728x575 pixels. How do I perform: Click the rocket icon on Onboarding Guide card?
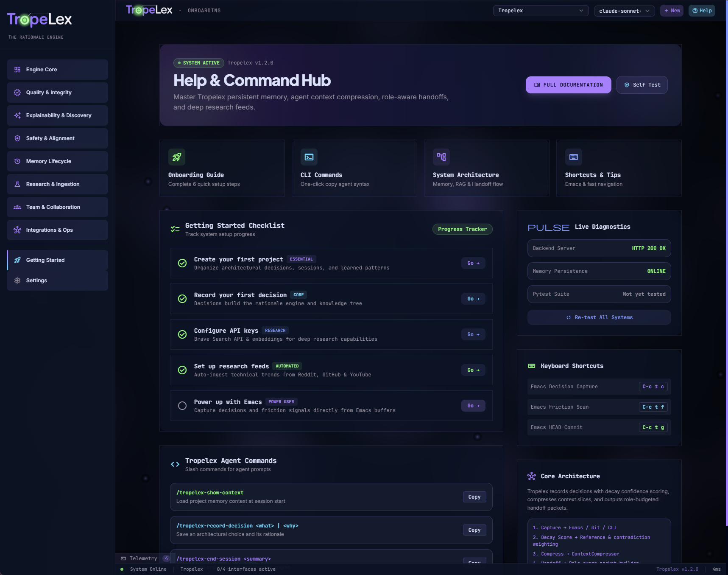click(177, 157)
